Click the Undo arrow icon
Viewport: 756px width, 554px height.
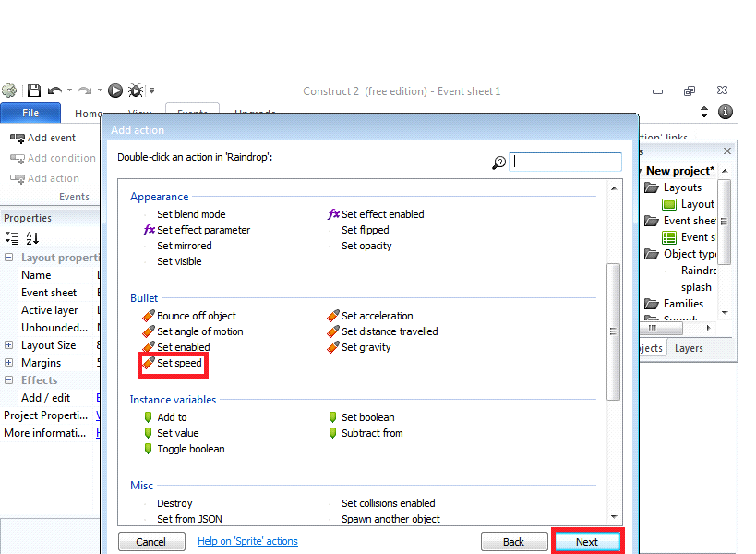(54, 90)
